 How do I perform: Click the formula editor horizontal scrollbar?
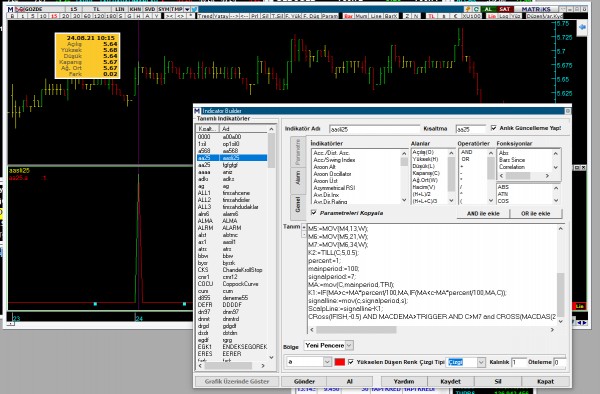click(432, 329)
